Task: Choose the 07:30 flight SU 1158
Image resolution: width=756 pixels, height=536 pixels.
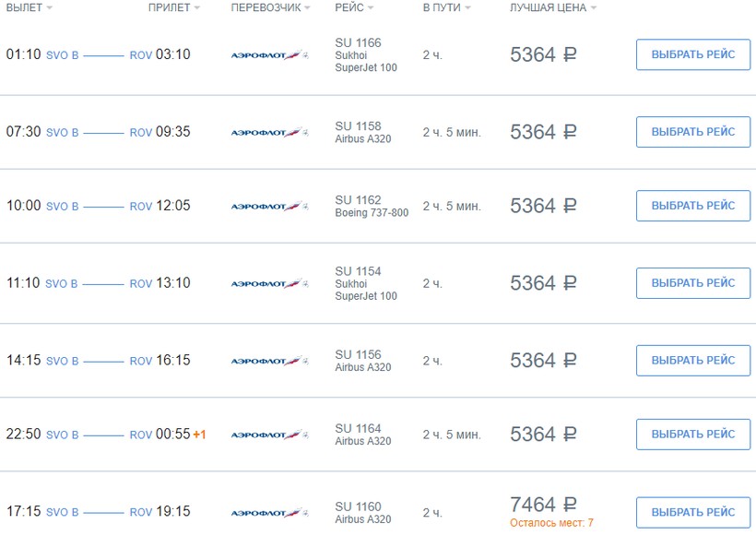Action: click(x=693, y=132)
